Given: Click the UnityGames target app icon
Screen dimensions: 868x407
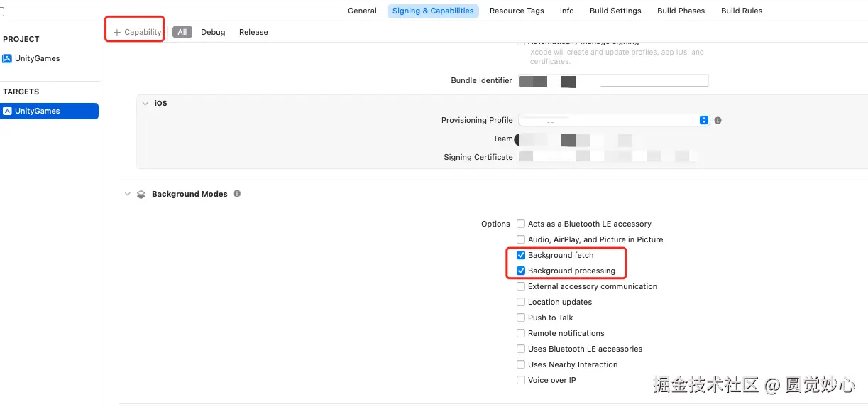Looking at the screenshot, I should (7, 112).
